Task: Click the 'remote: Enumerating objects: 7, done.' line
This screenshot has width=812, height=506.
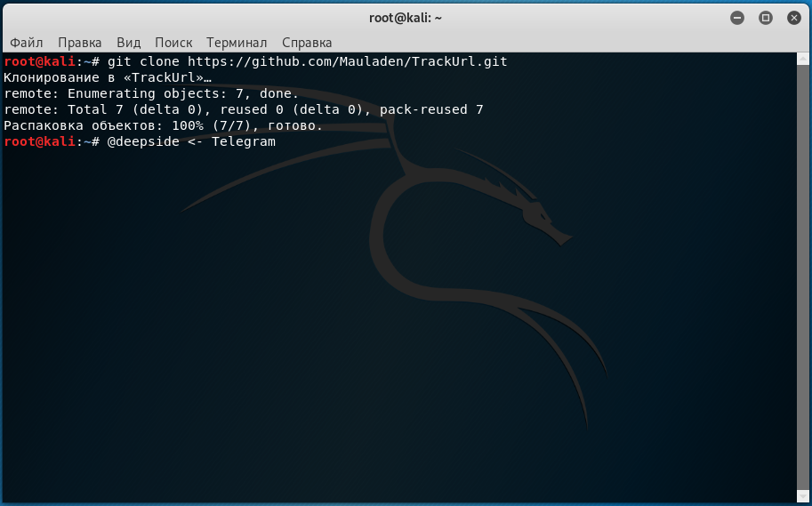Action: click(151, 93)
